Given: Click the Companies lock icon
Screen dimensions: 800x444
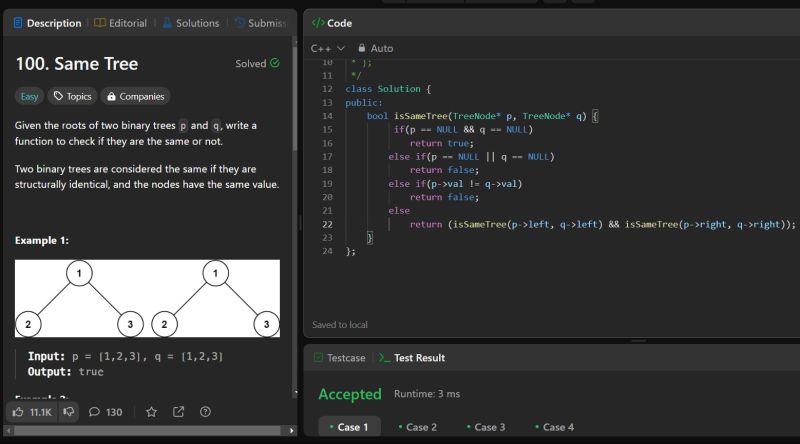Looking at the screenshot, I should pos(111,96).
